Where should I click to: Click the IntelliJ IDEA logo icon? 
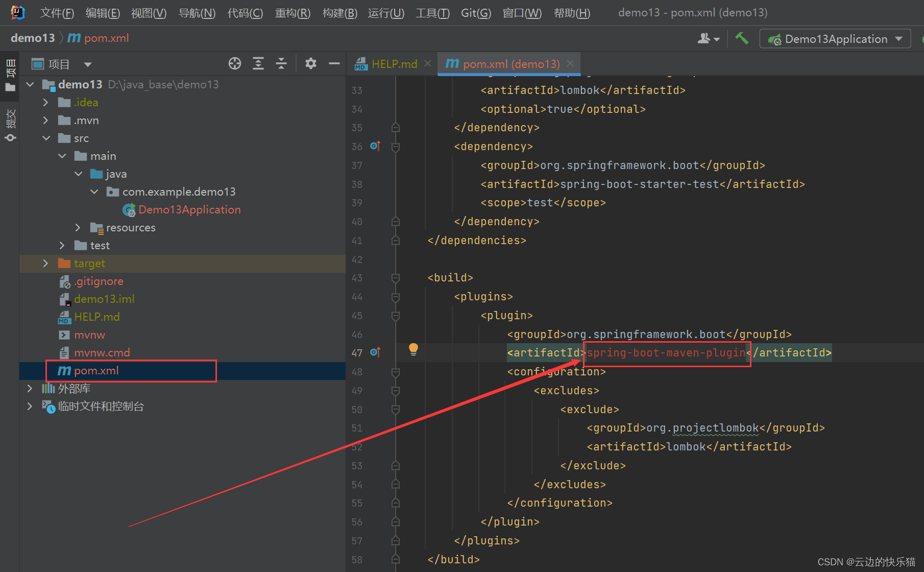18,12
